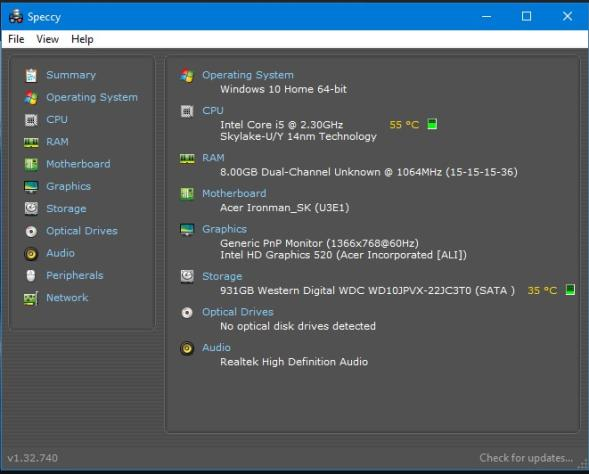The width and height of the screenshot is (589, 474).
Task: Click the green storage temperature indicator icon
Action: (570, 290)
